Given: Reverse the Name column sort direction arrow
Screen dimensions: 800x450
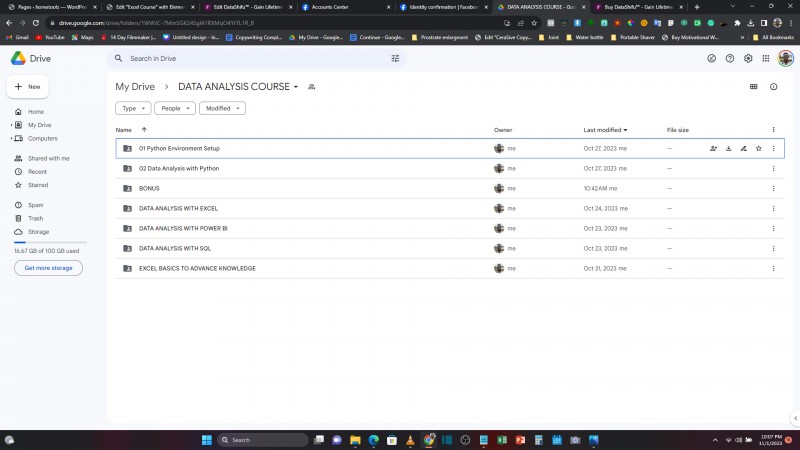Looking at the screenshot, I should pos(144,130).
